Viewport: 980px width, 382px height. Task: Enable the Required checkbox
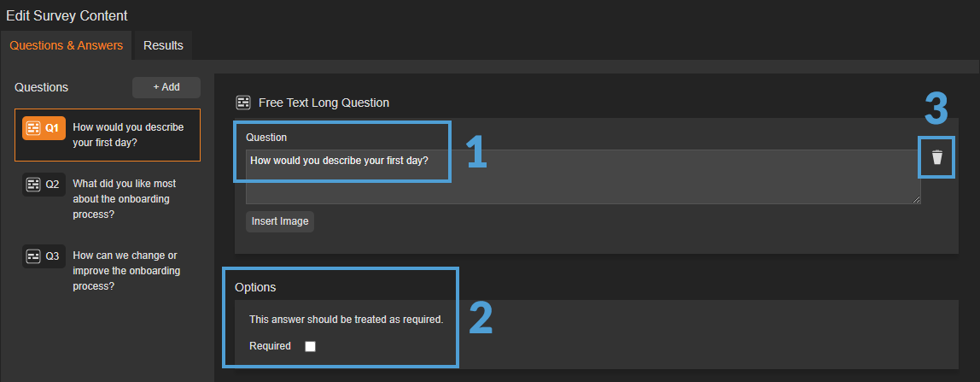pyautogui.click(x=310, y=346)
